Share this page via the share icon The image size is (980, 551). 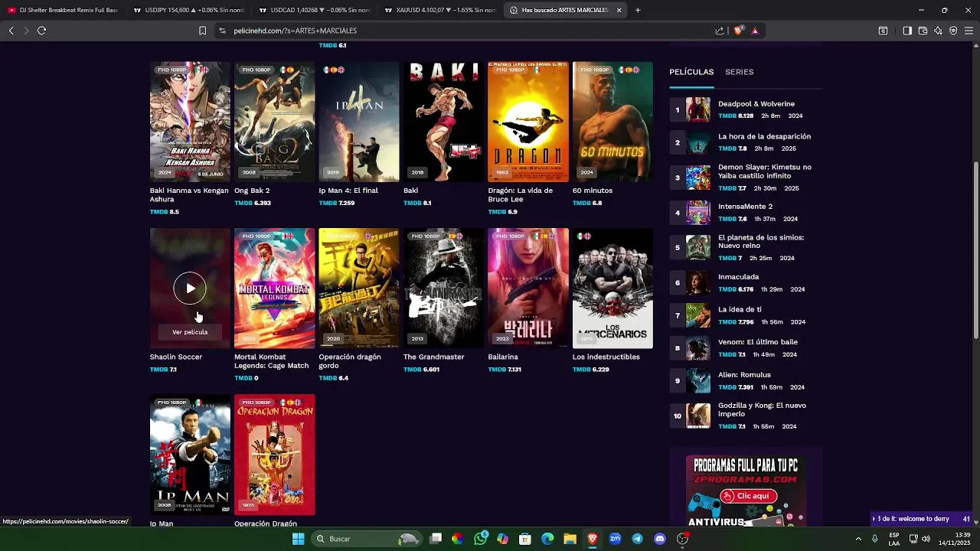point(720,31)
